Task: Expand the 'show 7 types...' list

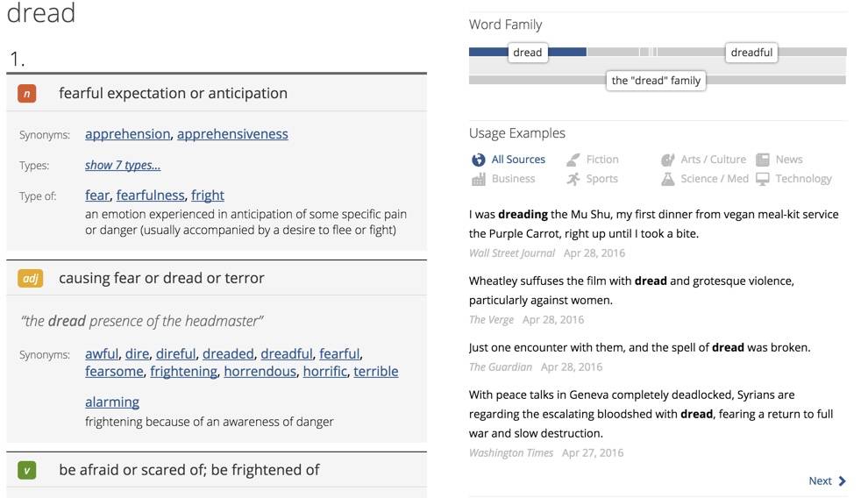Action: click(x=123, y=165)
